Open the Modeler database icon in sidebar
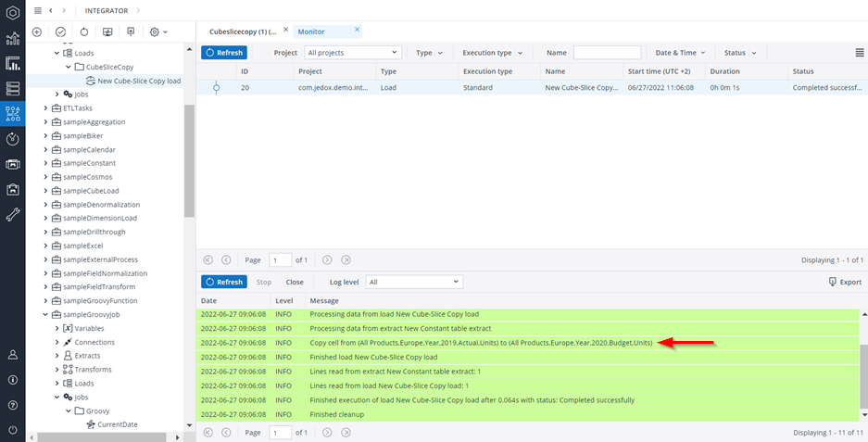Viewport: 868px width, 442px height. 13,88
